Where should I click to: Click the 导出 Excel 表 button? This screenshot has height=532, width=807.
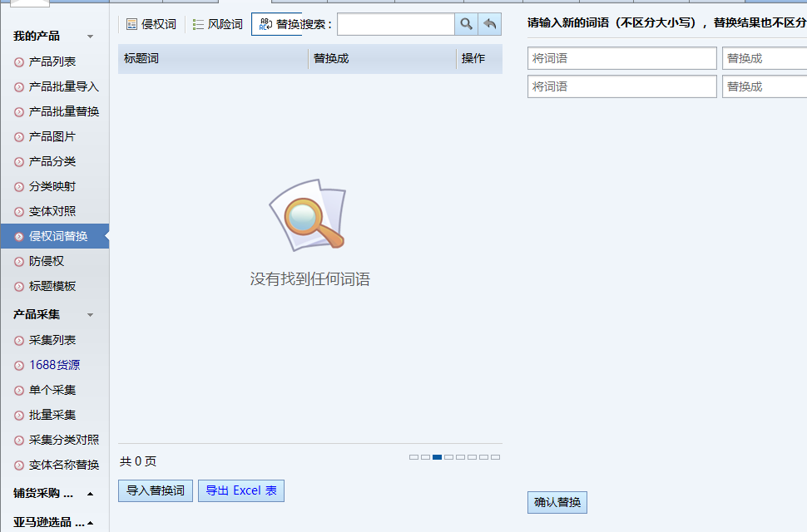tap(241, 491)
